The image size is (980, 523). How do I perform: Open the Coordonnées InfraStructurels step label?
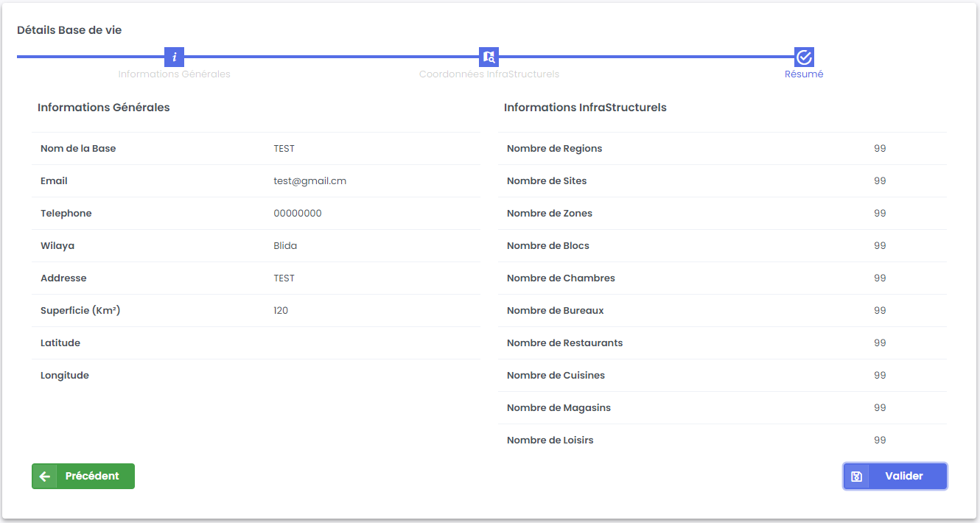tap(489, 74)
